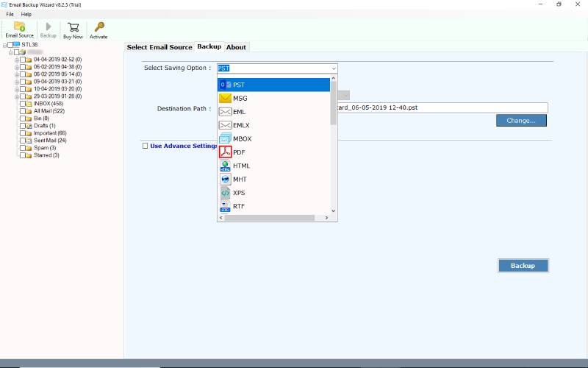Check the Drafts (1) checkbox
Viewport: 588px width, 368px height.
pos(23,126)
